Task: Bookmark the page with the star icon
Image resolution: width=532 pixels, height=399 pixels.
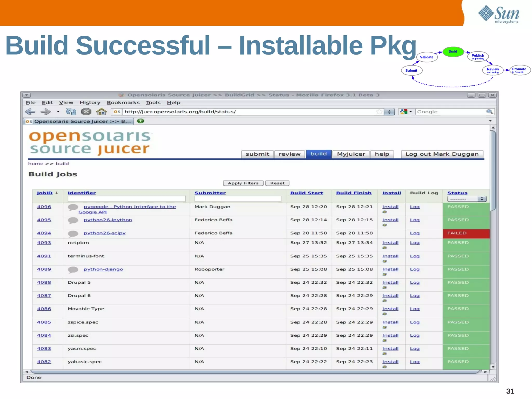Action: 379,112
